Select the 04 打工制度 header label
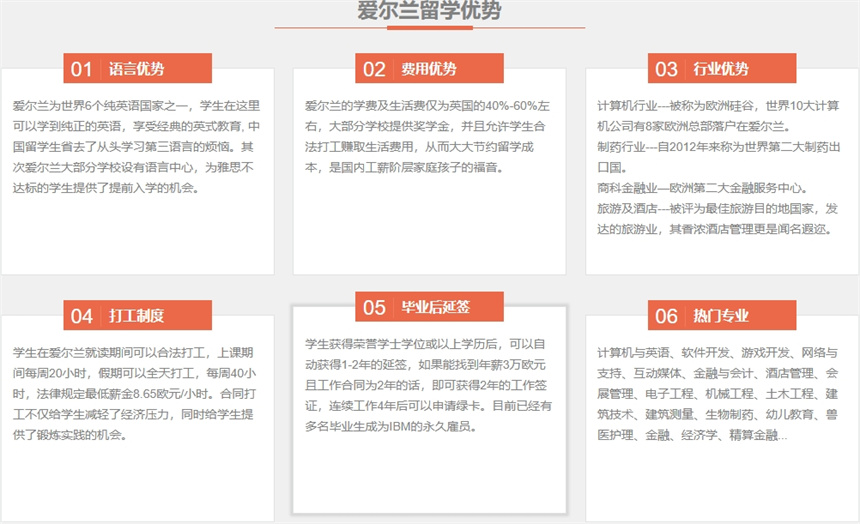This screenshot has height=524, width=860. pyautogui.click(x=138, y=315)
